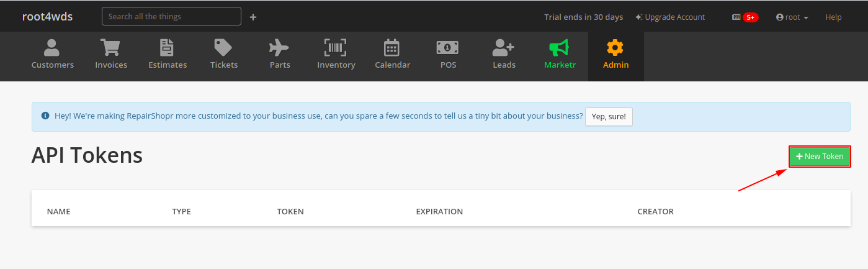The width and height of the screenshot is (868, 269).
Task: Open the Inventory barcode icon
Action: click(x=336, y=47)
